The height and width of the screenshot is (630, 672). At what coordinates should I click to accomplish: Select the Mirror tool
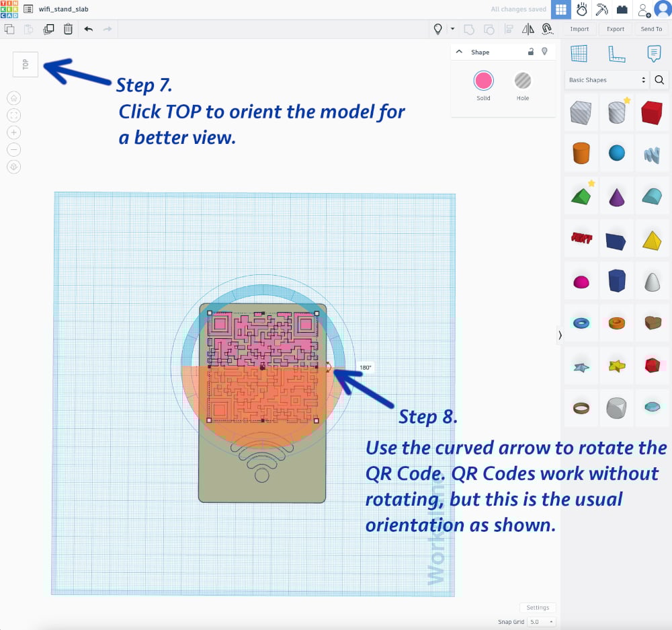click(x=528, y=29)
